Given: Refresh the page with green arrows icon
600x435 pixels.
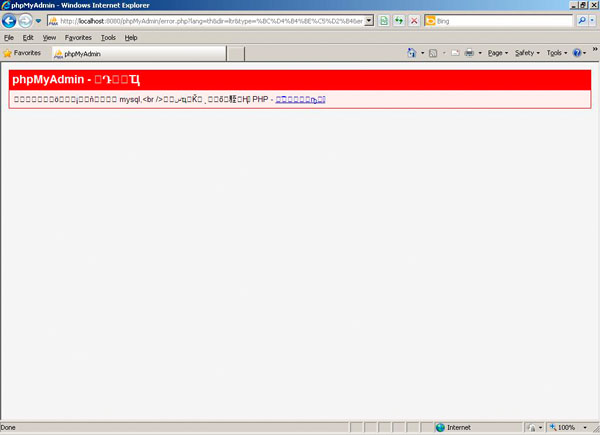Looking at the screenshot, I should click(399, 21).
